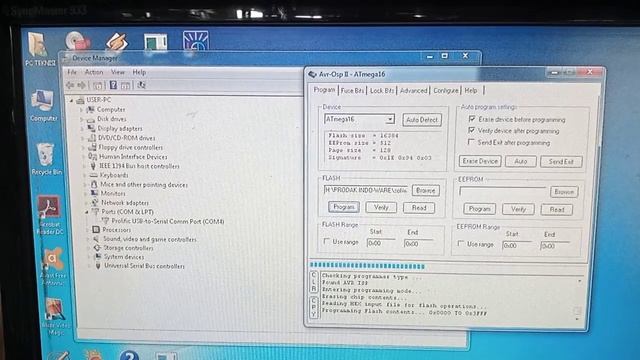640x360 pixels.
Task: Expand Universal Serial Bus controllers node
Action: coord(90,266)
